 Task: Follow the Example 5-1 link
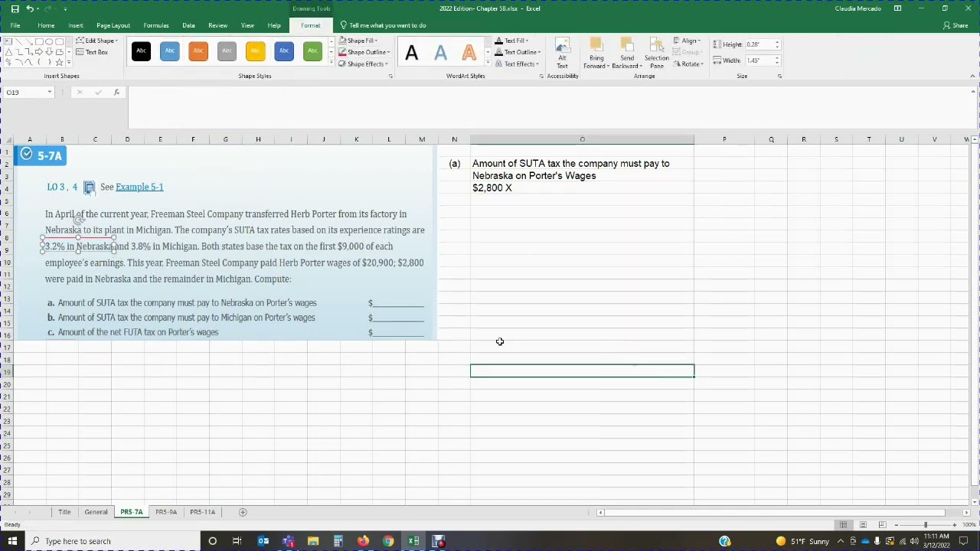coord(139,187)
